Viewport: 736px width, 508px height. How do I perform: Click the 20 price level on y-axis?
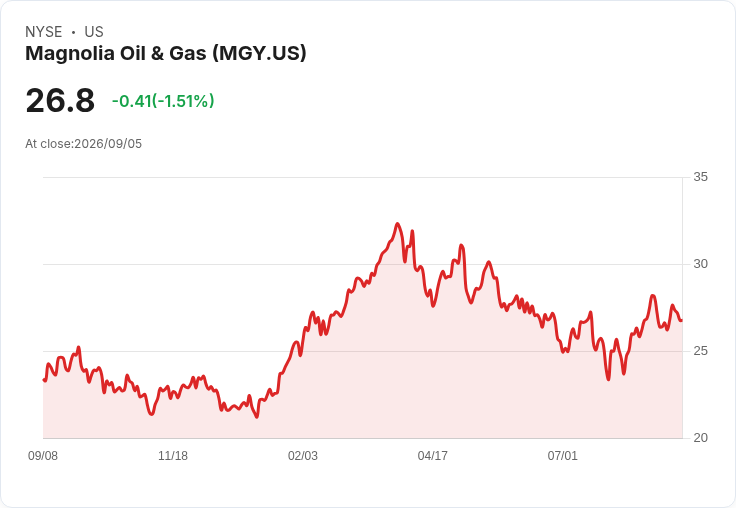click(x=700, y=438)
